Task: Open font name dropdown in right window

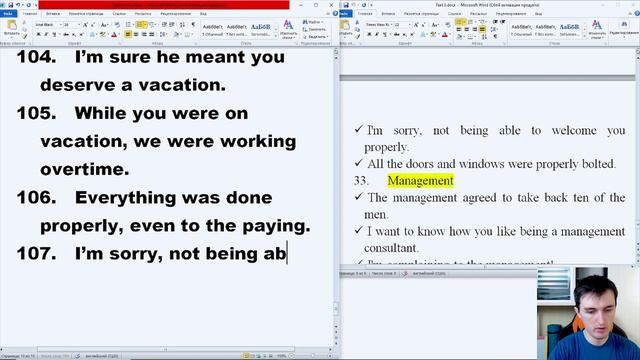Action: pyautogui.click(x=391, y=24)
